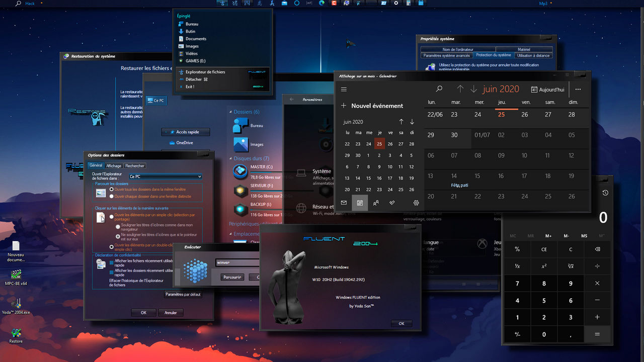The width and height of the screenshot is (644, 362).
Task: Click OK on the Windows FLUENT dialog
Action: pyautogui.click(x=401, y=323)
